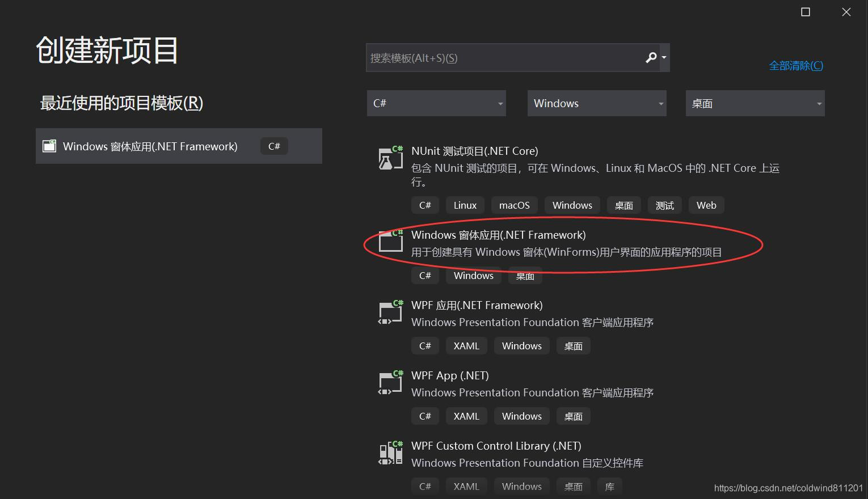868x499 pixels.
Task: Click the WPF App (.NET) icon
Action: (x=390, y=382)
